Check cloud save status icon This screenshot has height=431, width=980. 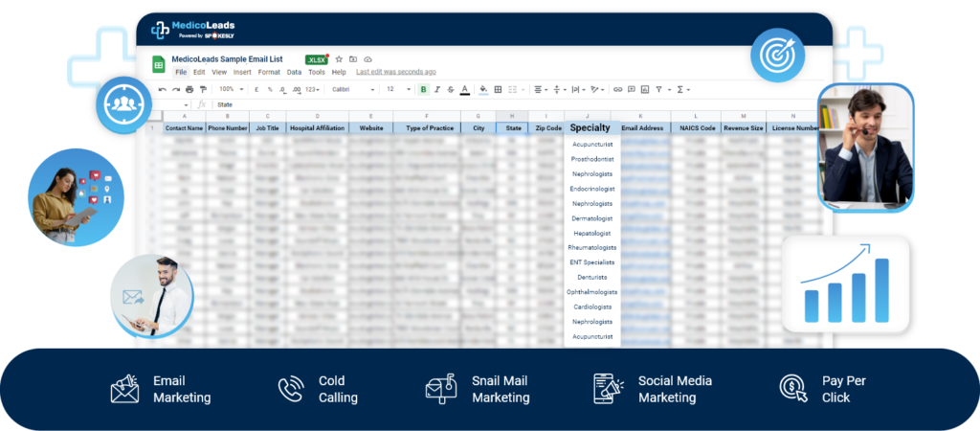click(368, 59)
